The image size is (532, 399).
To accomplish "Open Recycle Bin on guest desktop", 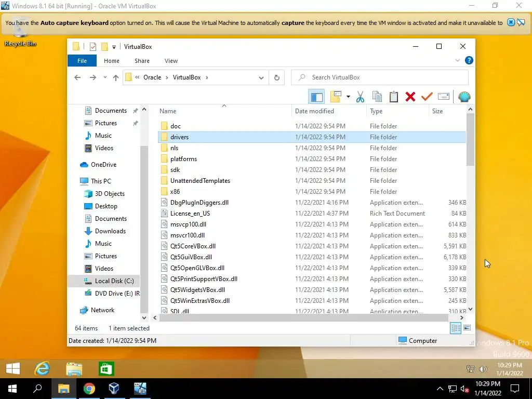I will pyautogui.click(x=20, y=33).
